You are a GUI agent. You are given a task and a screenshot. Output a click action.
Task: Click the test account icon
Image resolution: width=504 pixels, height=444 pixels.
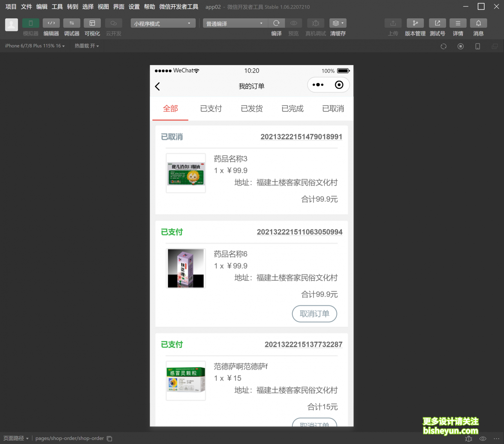click(437, 23)
